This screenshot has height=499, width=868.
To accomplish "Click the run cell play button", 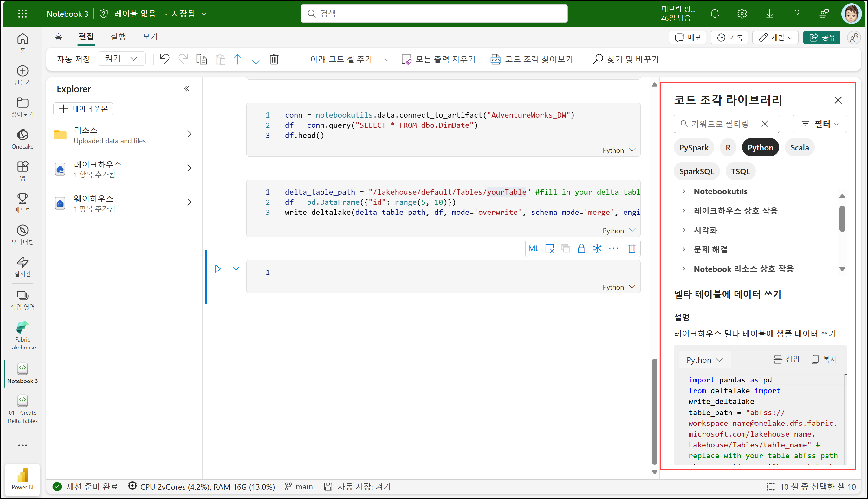I will tap(218, 269).
